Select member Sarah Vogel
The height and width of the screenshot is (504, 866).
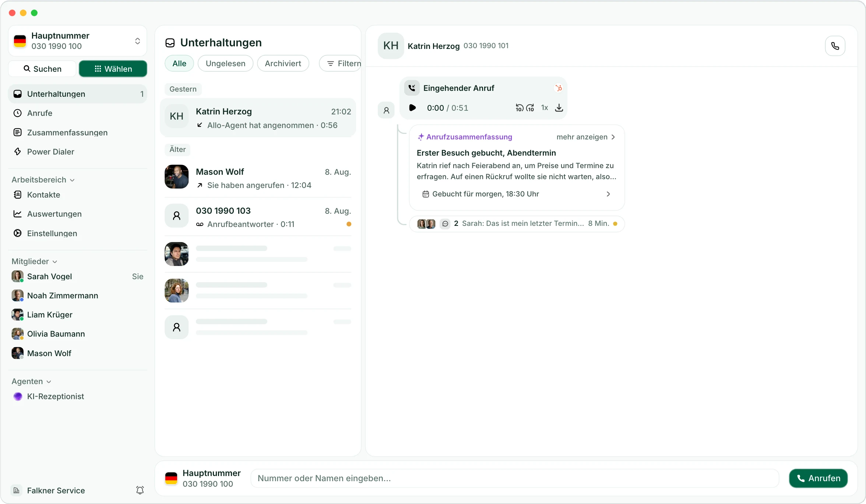coord(78,276)
